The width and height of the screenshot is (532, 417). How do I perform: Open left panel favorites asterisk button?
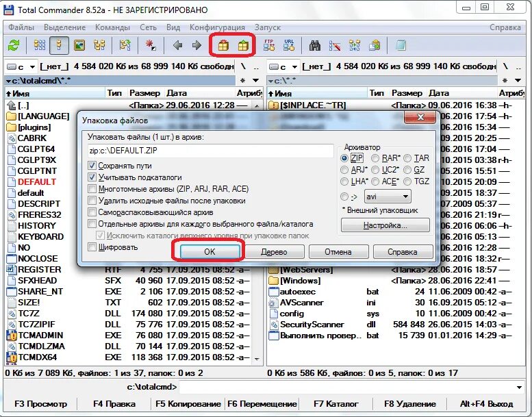coord(242,81)
